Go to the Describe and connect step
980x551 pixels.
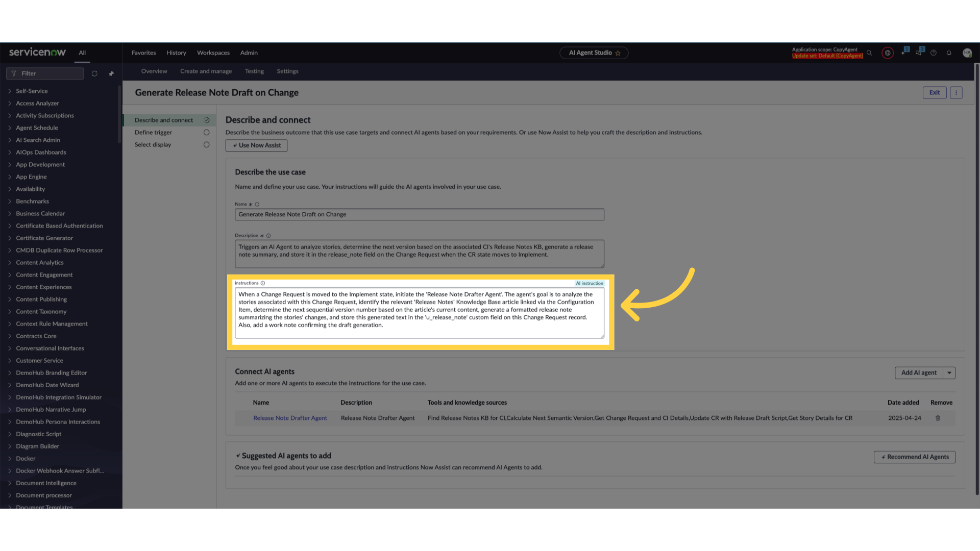coord(164,120)
